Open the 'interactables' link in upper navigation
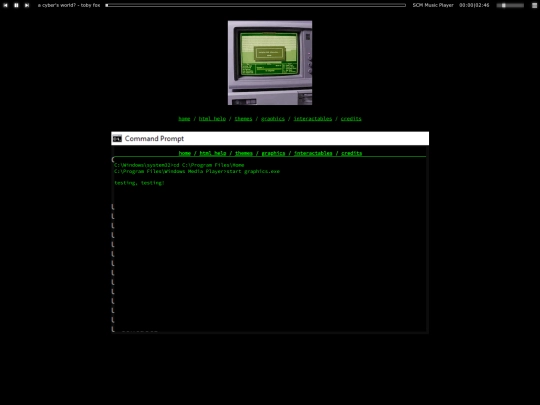 pos(313,118)
